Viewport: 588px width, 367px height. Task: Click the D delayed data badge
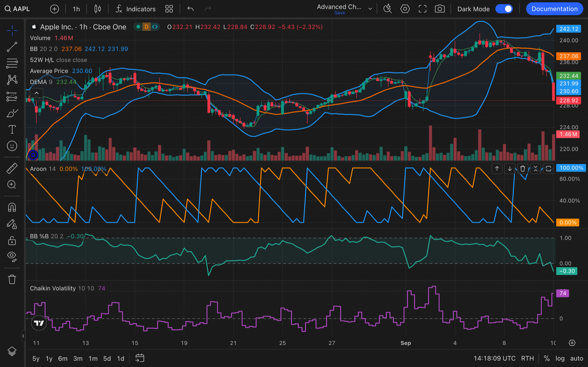point(146,27)
